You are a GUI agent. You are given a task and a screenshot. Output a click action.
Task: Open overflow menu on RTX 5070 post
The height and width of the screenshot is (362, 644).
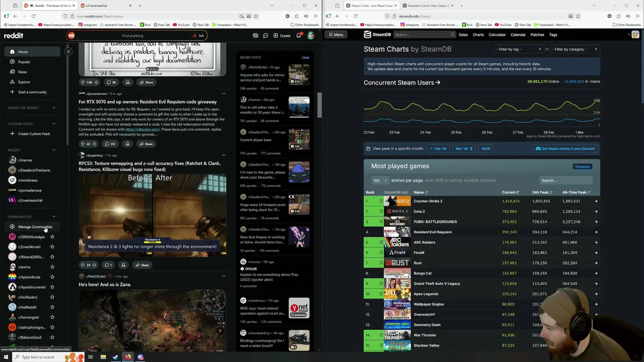click(x=224, y=94)
